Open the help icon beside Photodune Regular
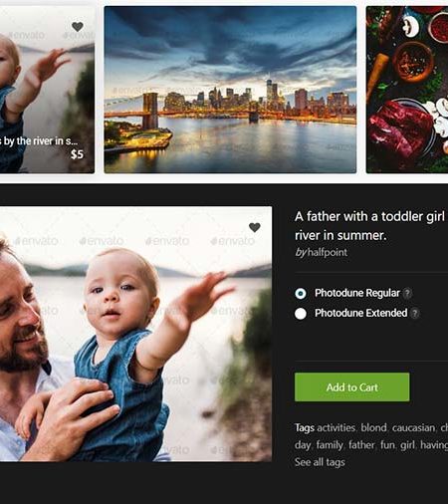Screen dimensions: 448x504 click(x=407, y=293)
